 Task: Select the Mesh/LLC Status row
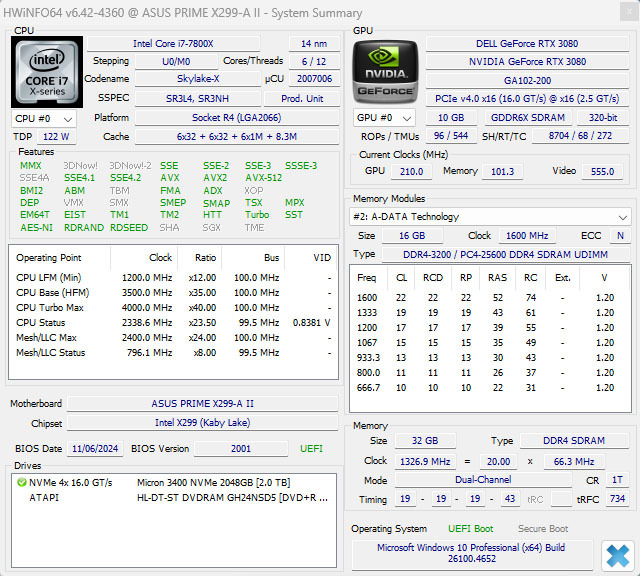coord(173,353)
